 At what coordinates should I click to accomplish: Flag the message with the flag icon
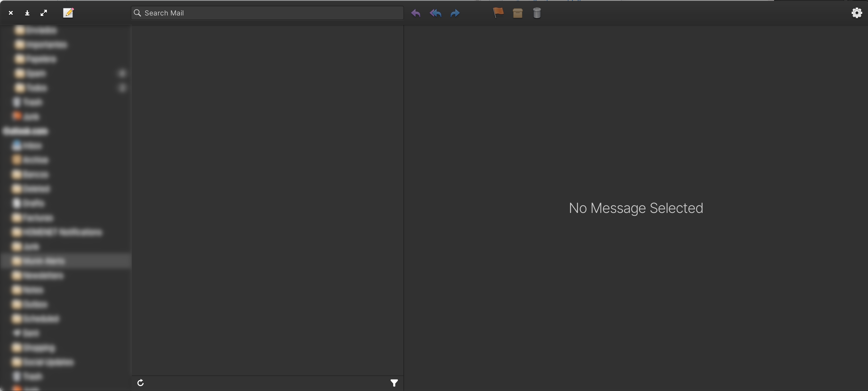tap(498, 13)
